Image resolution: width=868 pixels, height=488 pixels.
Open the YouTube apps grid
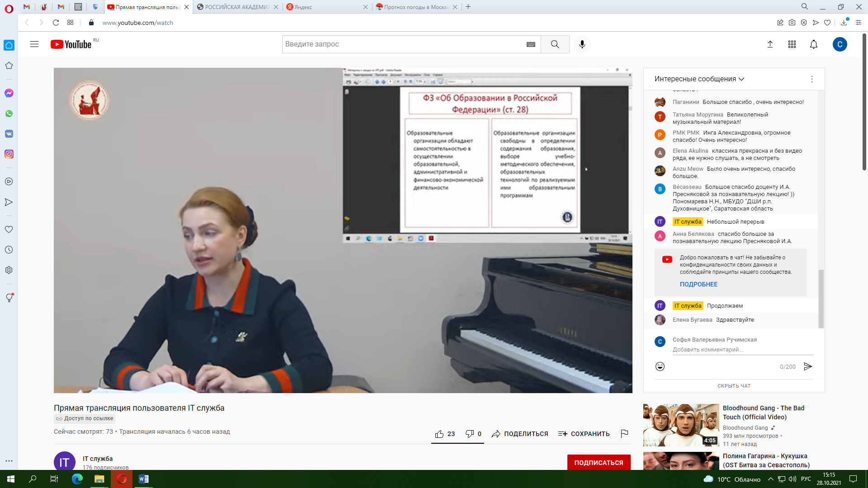click(x=792, y=44)
